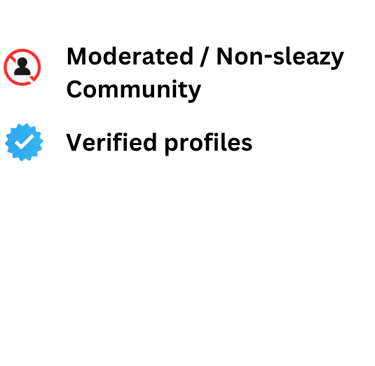
Task: Select the blue verified badge icon
Action: coord(24,142)
